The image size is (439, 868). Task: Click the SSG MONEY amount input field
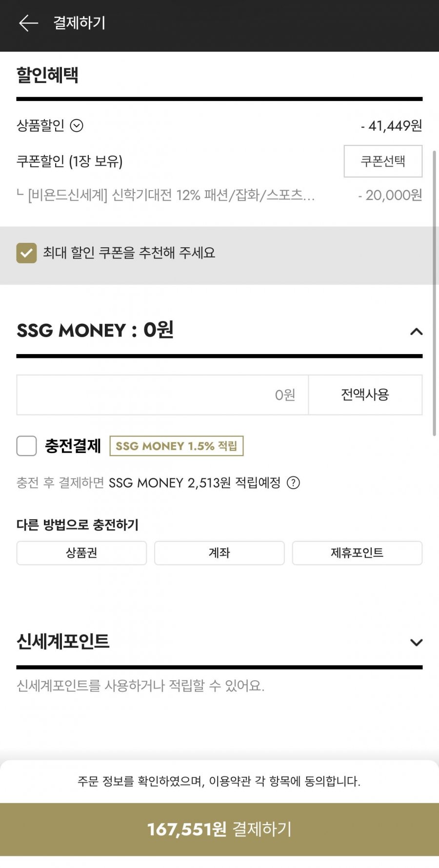162,395
